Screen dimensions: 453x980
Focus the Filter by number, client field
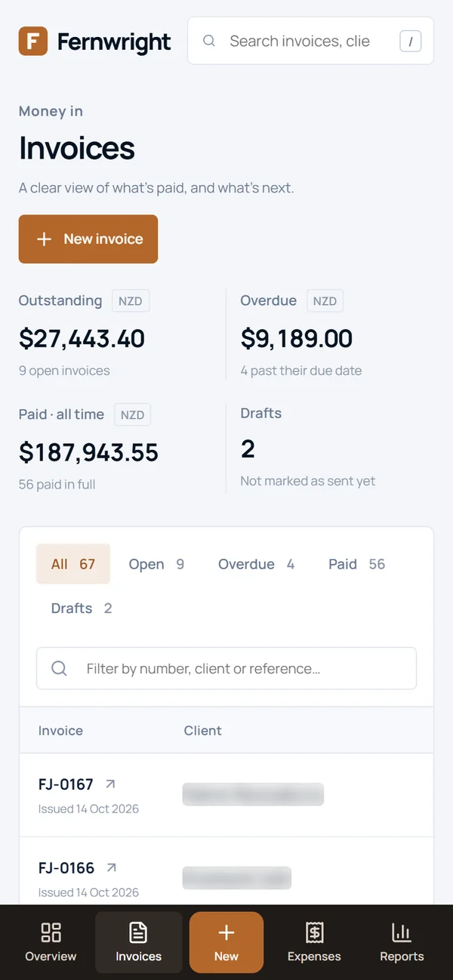click(226, 668)
